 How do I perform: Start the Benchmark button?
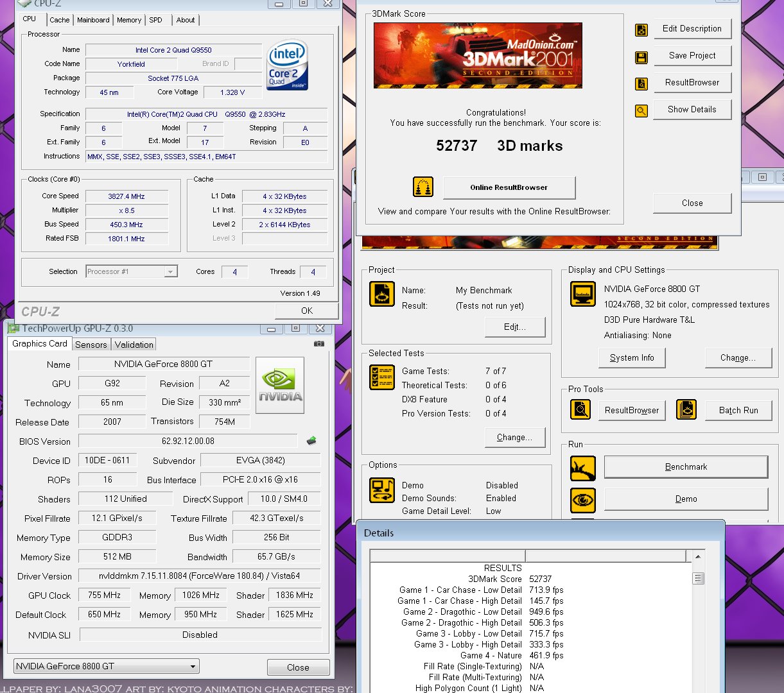[686, 467]
